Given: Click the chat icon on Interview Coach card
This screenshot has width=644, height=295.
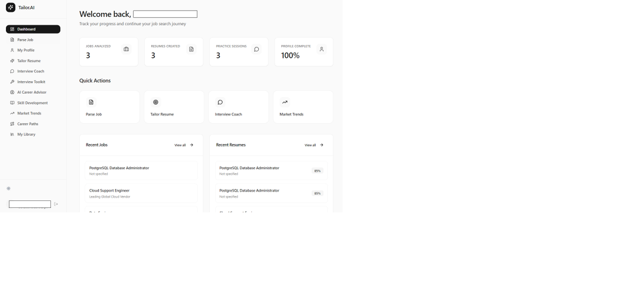Looking at the screenshot, I should pos(220,102).
